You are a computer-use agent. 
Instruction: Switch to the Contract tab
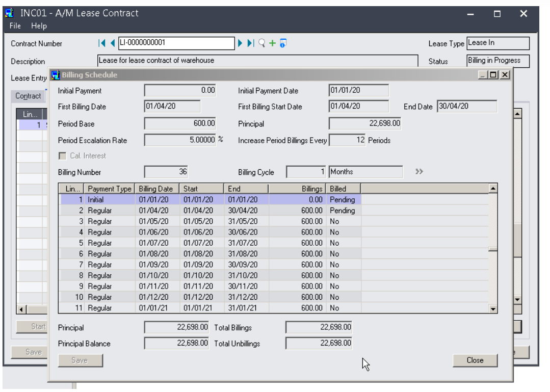click(x=28, y=96)
